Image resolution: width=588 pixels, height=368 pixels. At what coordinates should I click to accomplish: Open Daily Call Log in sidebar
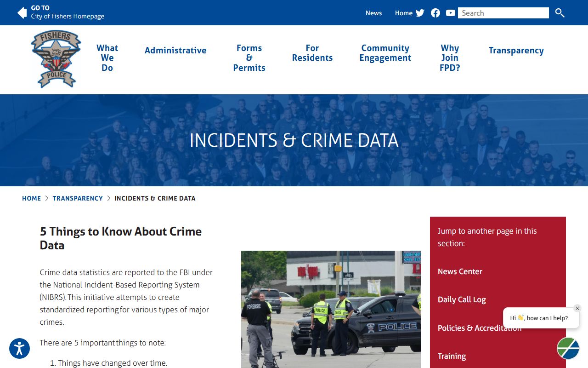tap(462, 299)
